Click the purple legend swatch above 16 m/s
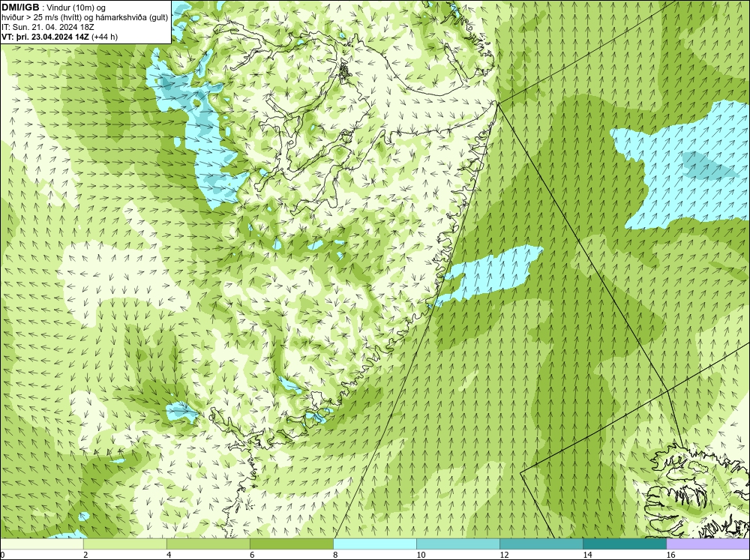 click(x=709, y=544)
